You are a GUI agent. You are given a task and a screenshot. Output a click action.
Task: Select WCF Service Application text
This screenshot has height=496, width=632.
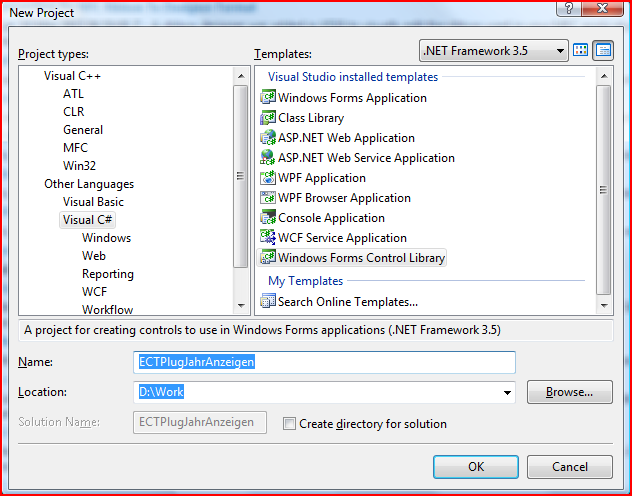(x=342, y=238)
